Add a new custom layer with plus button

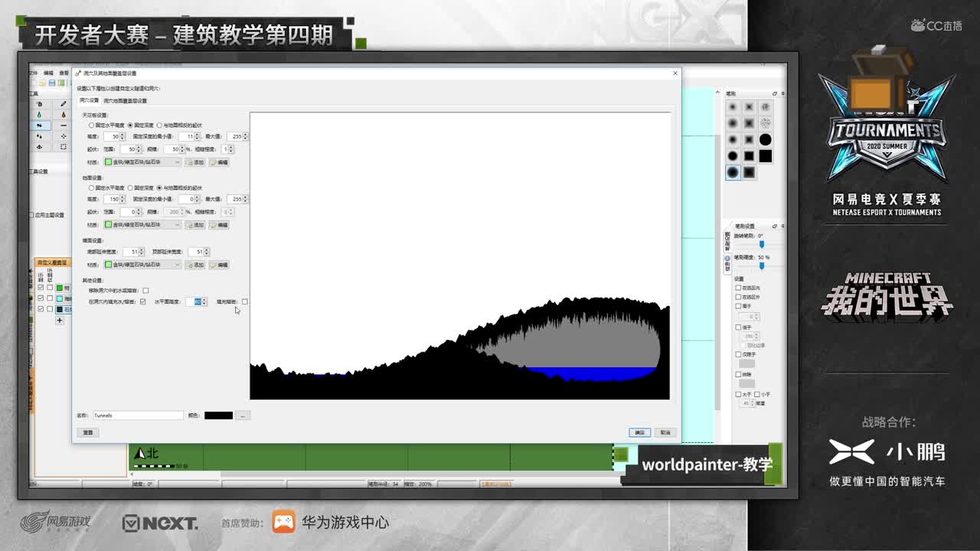tap(60, 321)
